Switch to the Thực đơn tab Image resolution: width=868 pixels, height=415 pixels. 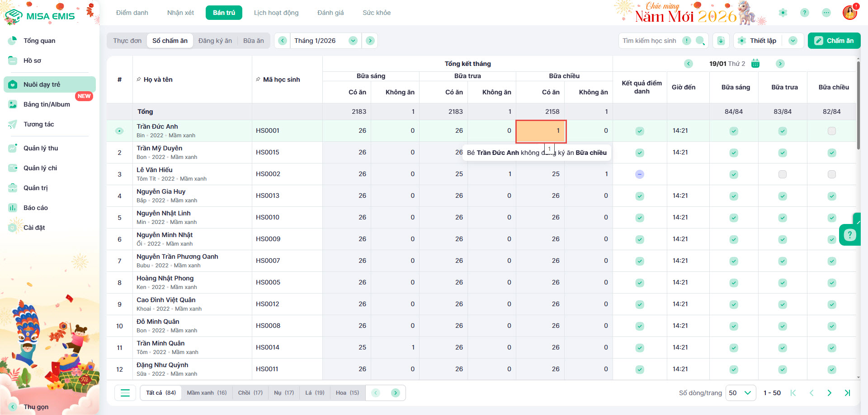tap(127, 41)
